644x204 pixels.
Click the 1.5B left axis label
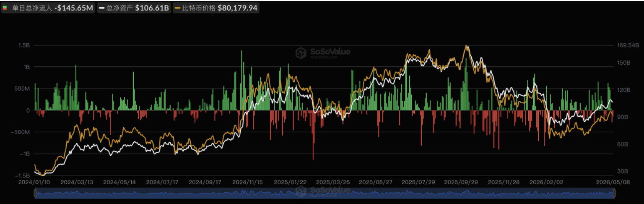coord(23,45)
